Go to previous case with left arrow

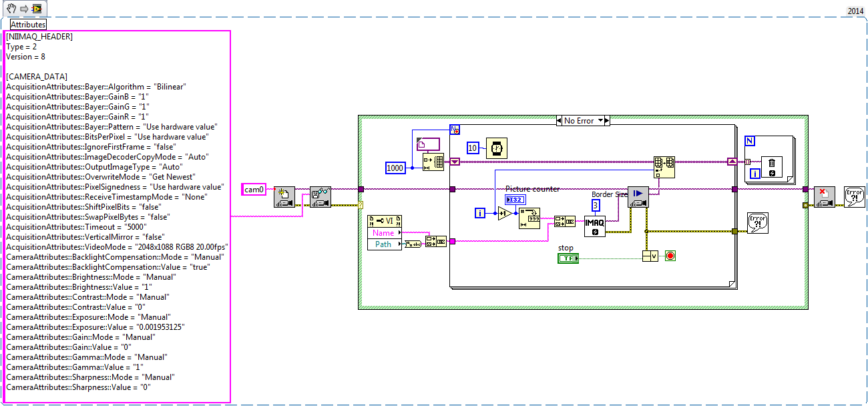pos(560,120)
